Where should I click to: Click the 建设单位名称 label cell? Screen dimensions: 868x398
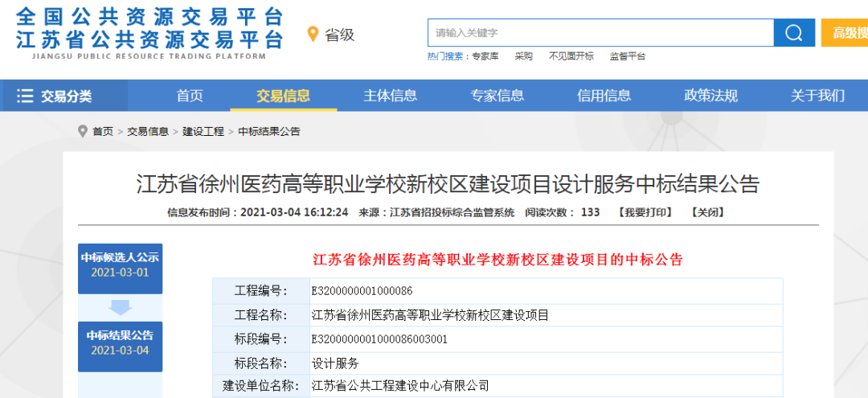(x=261, y=384)
